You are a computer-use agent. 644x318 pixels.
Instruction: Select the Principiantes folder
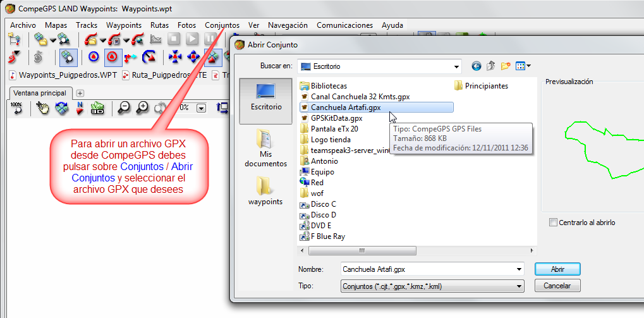pyautogui.click(x=482, y=86)
